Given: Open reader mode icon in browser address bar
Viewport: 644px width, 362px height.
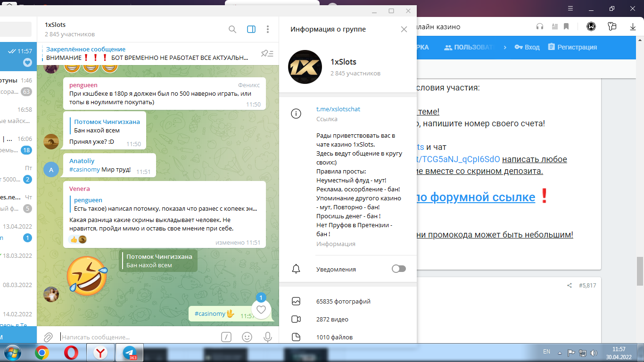Looking at the screenshot, I should pos(554,27).
